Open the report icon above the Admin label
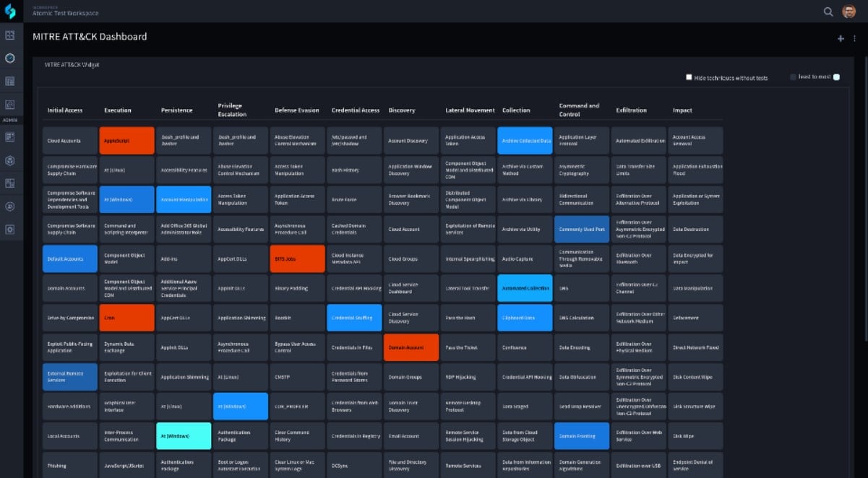The image size is (868, 478). point(10,105)
